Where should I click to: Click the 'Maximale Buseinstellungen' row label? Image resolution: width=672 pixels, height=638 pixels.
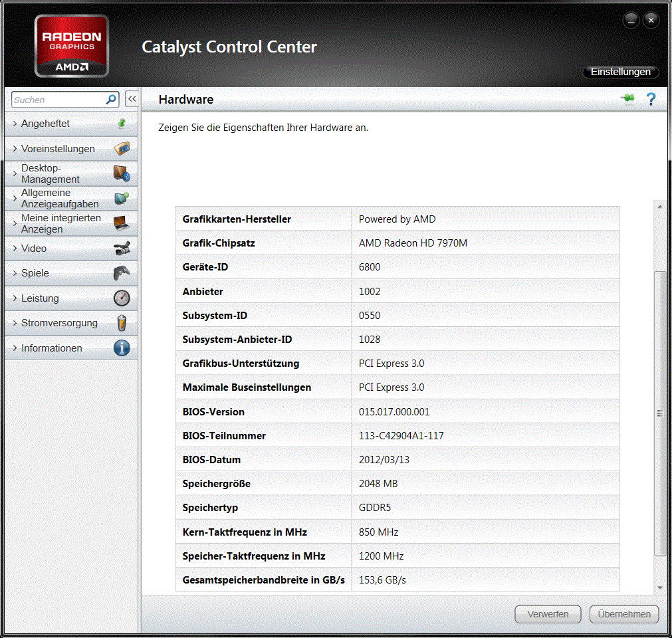point(247,387)
